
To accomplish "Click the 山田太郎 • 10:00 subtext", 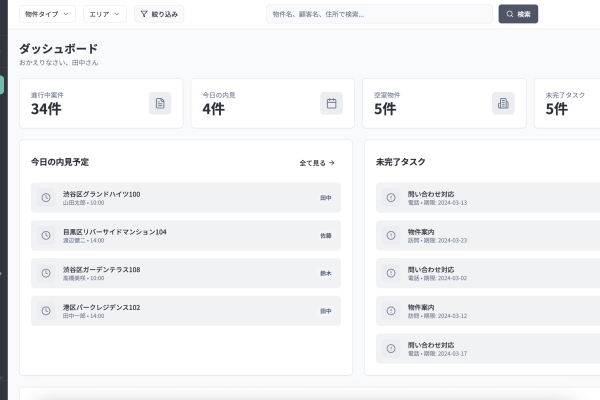I will [x=83, y=203].
